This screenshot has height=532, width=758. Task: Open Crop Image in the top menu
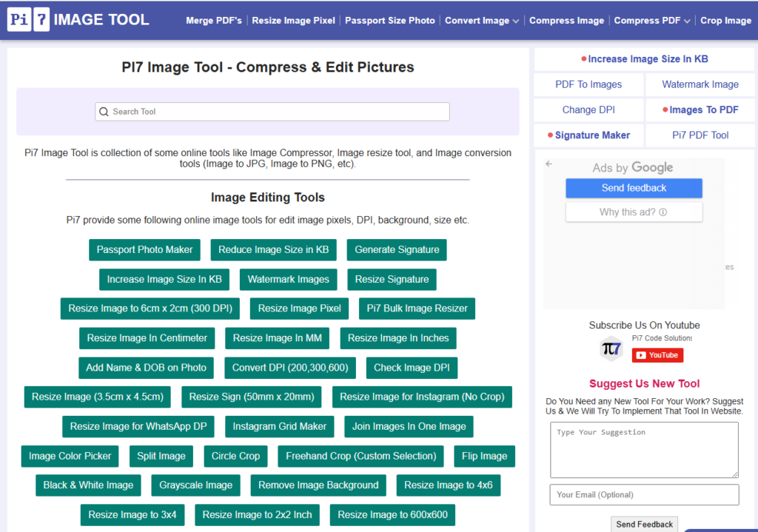point(725,20)
